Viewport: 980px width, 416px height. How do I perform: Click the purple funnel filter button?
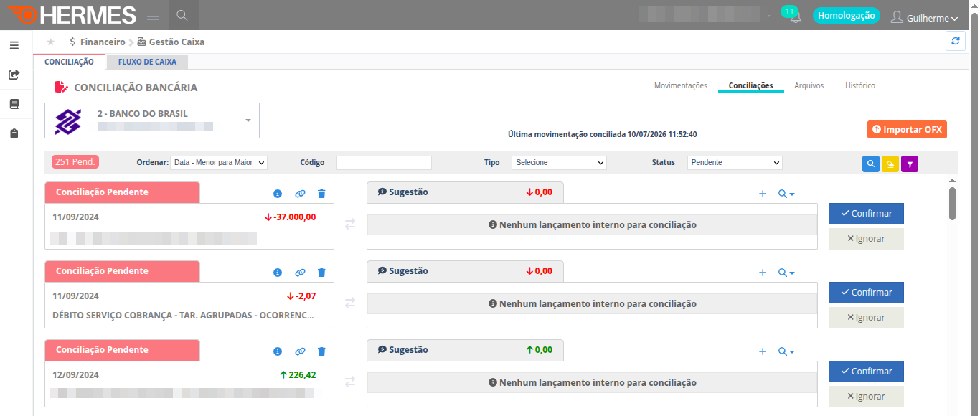910,164
